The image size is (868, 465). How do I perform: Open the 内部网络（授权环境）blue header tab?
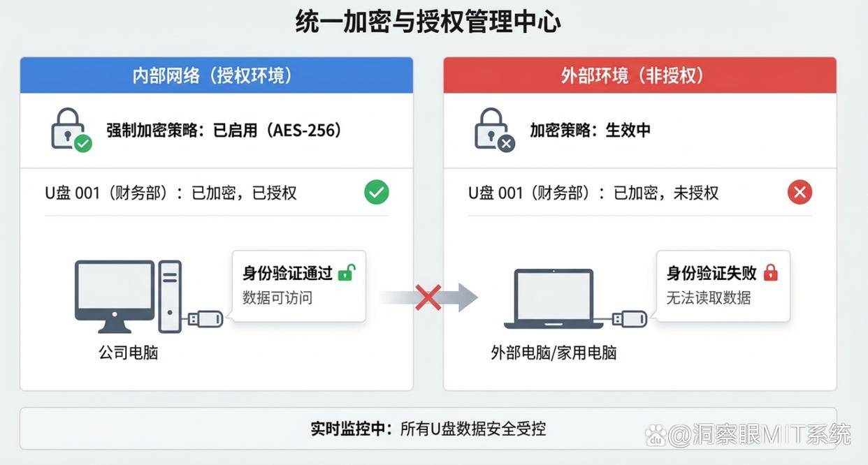point(217,75)
